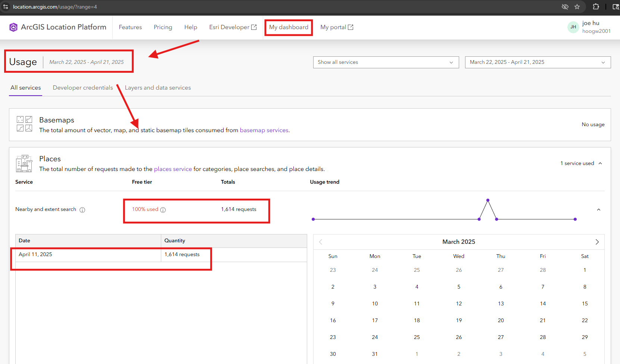Select March 19 in the calendar
620x364 pixels.
tap(459, 320)
